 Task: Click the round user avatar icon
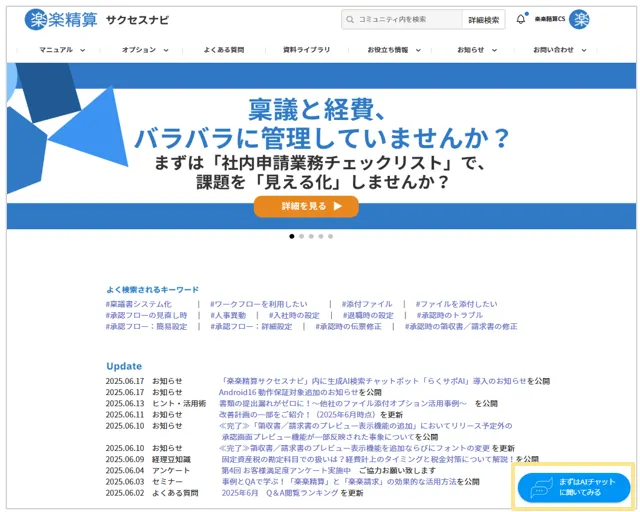579,19
